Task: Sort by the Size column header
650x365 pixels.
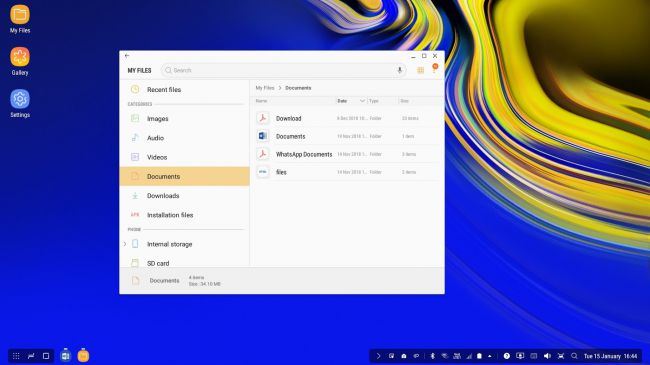Action: click(405, 101)
